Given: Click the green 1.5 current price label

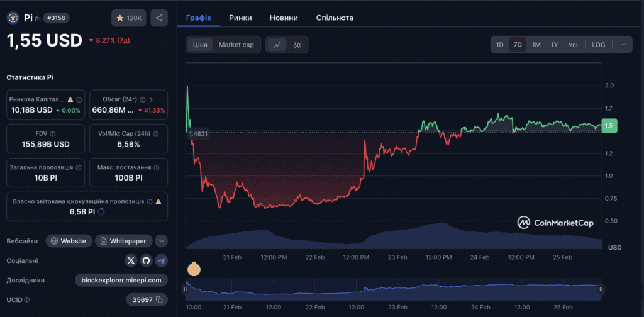Looking at the screenshot, I should point(609,126).
